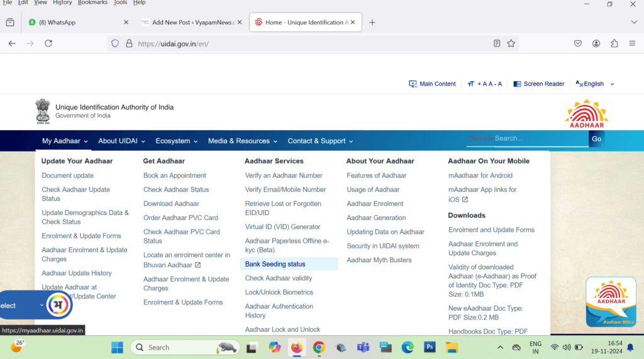The height and width of the screenshot is (359, 644).
Task: Expand the Media & Resources menu
Action: tap(242, 141)
